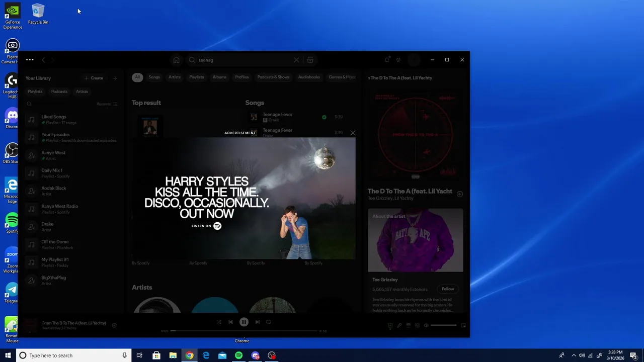Click the volume slider
Viewport: 644px width, 362px height.
443,325
